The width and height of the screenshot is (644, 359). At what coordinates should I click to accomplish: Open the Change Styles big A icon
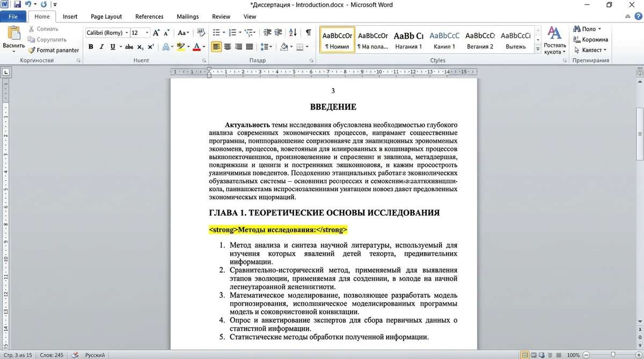coord(554,33)
